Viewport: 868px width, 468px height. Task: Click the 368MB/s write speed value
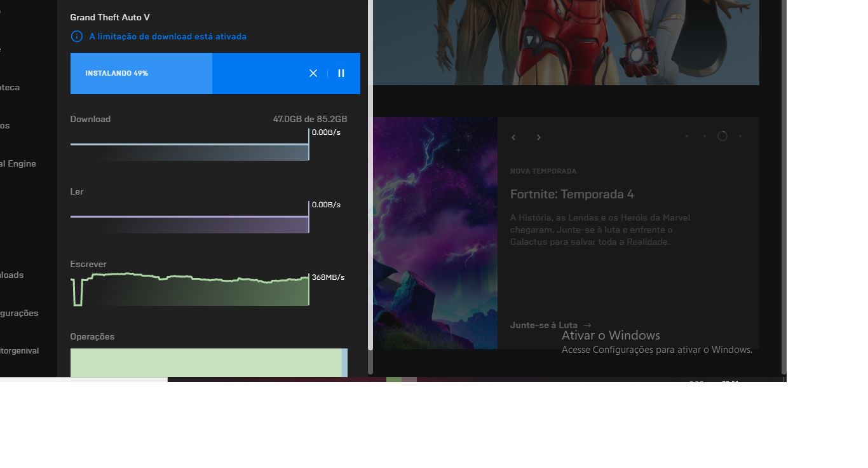(328, 277)
